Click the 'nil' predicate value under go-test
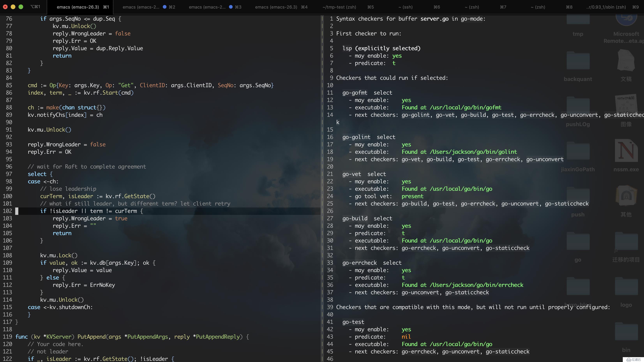This screenshot has width=644, height=362. pyautogui.click(x=406, y=337)
